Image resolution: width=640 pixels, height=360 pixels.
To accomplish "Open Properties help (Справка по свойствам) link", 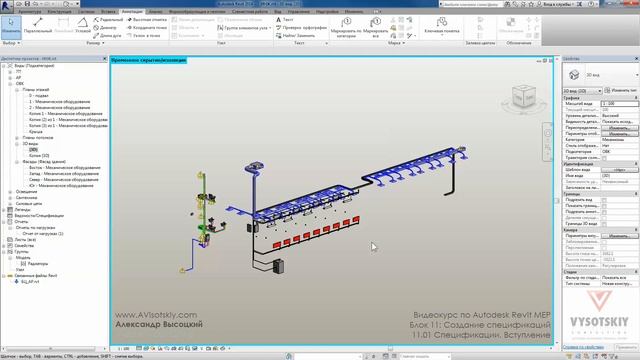I will pos(583,347).
